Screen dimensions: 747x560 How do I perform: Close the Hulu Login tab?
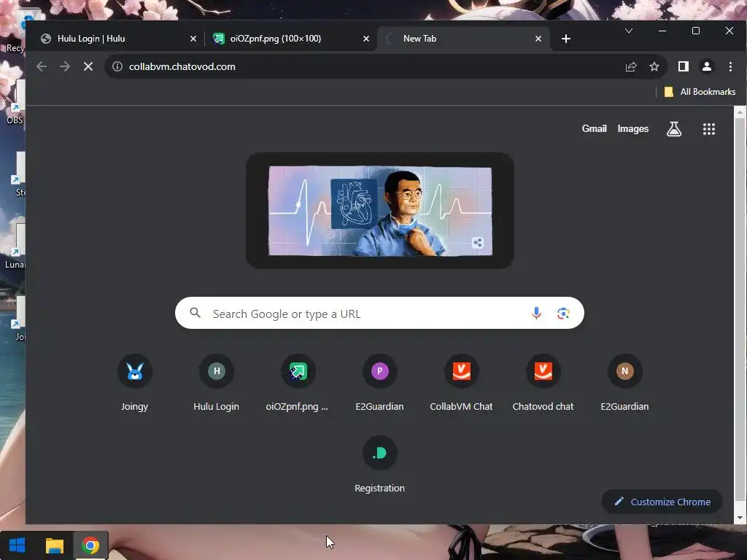click(193, 39)
